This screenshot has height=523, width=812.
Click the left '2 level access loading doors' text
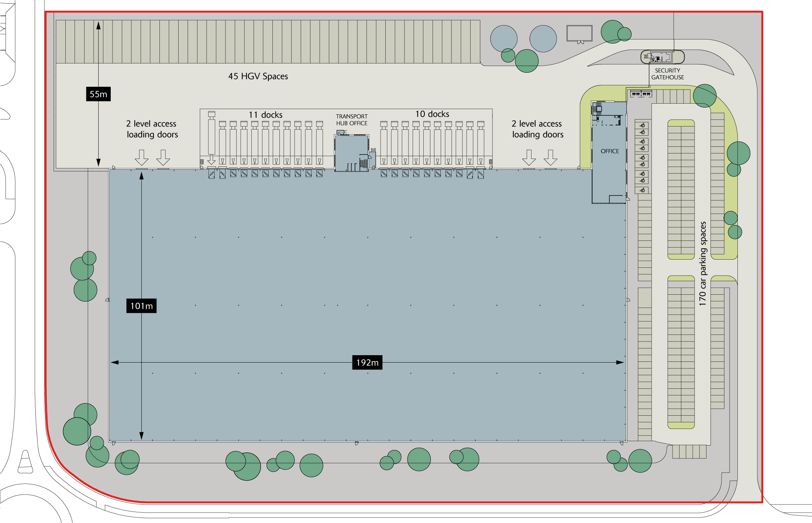click(152, 129)
